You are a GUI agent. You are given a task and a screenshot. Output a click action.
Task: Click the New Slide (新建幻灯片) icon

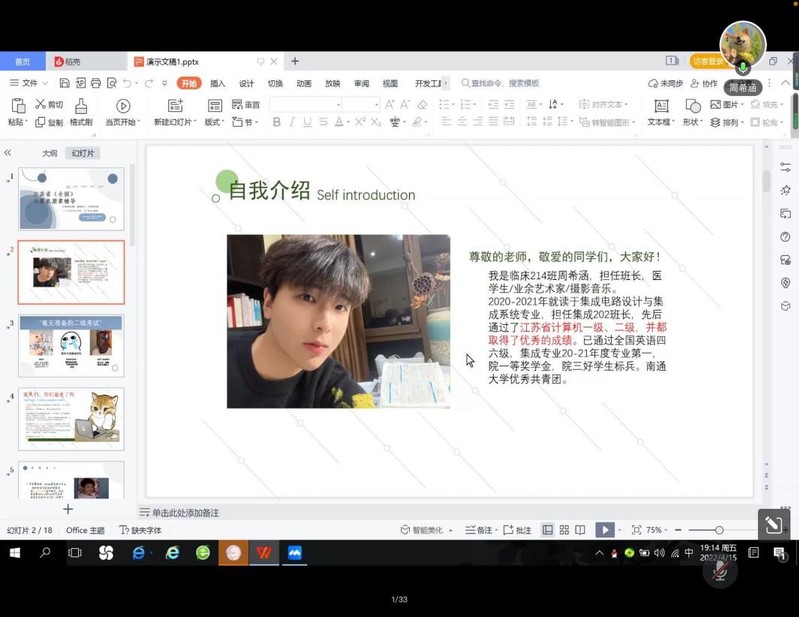coord(175,105)
